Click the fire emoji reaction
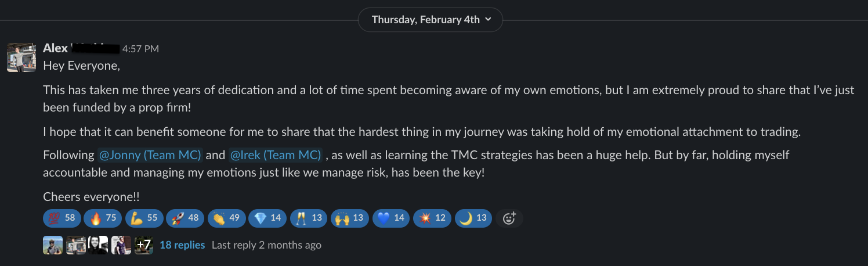Viewport: 868px width, 266px height. pyautogui.click(x=103, y=218)
